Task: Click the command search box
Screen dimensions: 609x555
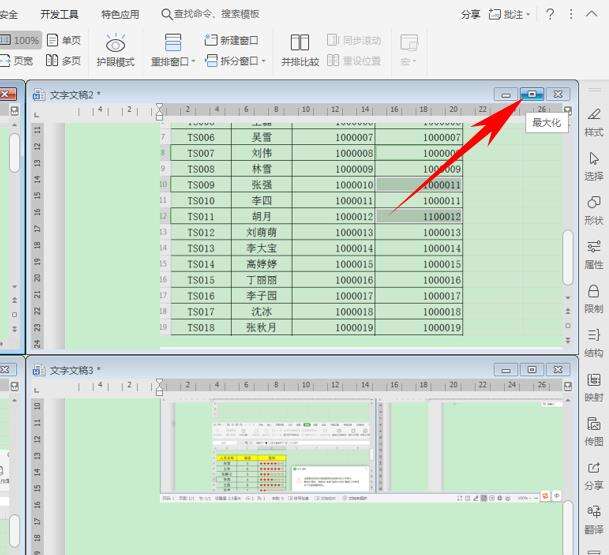Action: point(211,14)
